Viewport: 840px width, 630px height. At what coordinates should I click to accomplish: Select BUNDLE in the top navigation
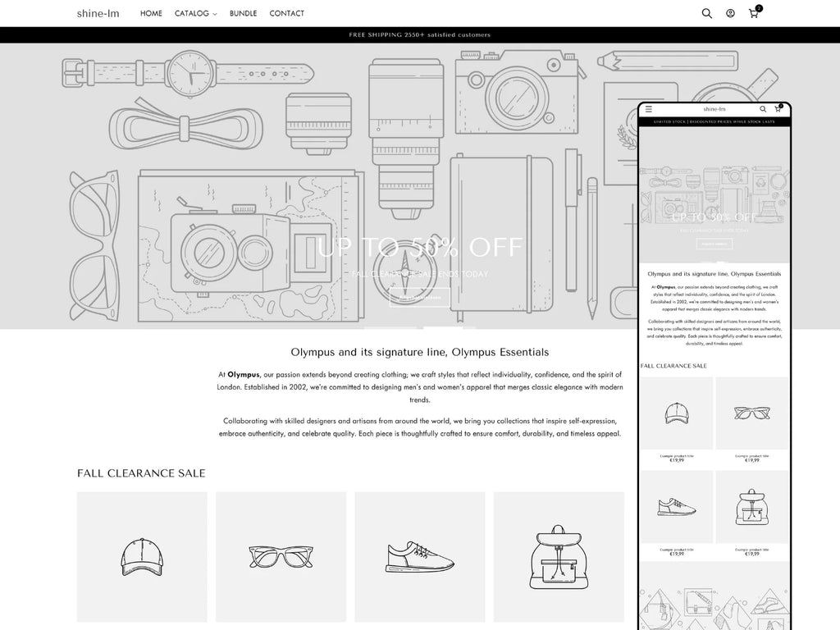click(x=243, y=13)
